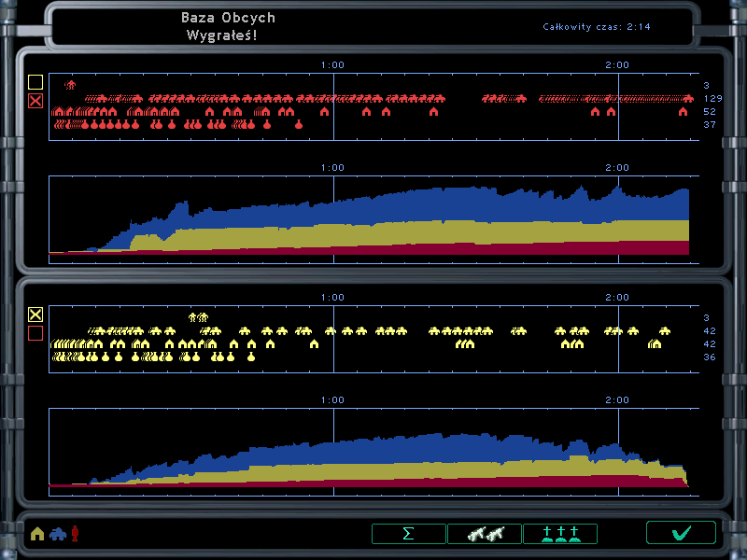Uncheck the red X box in upper panel

point(35,101)
